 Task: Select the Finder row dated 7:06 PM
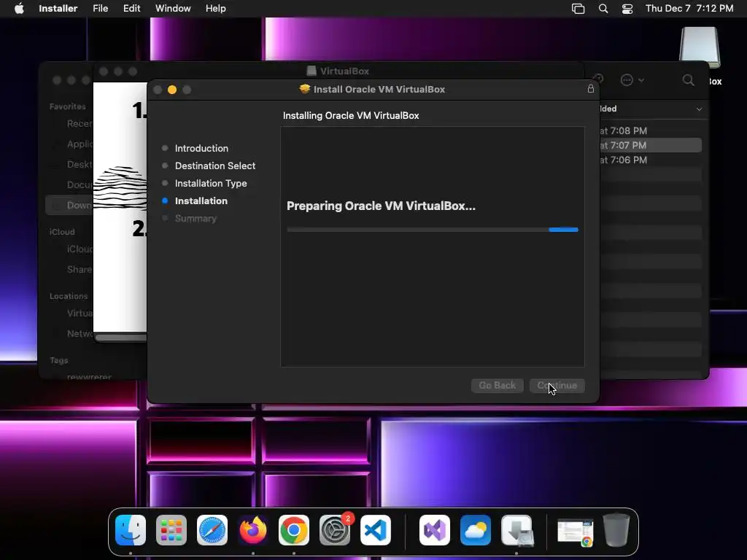(x=650, y=160)
